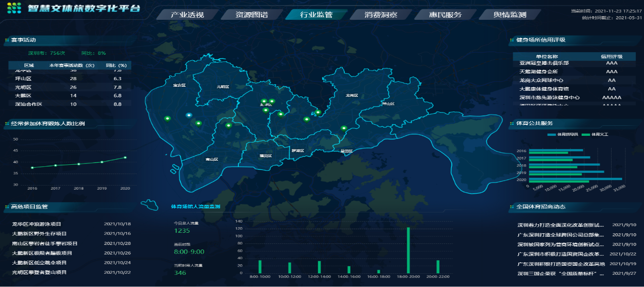The width and height of the screenshot is (644, 287).
Task: Switch to the 产业透视 tab
Action: 187,15
